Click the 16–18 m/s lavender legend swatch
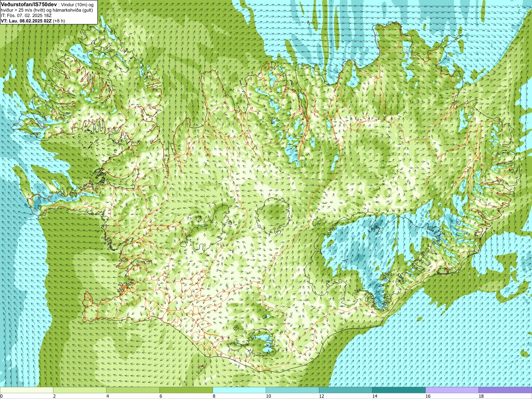532x399 pixels. pyautogui.click(x=452, y=390)
